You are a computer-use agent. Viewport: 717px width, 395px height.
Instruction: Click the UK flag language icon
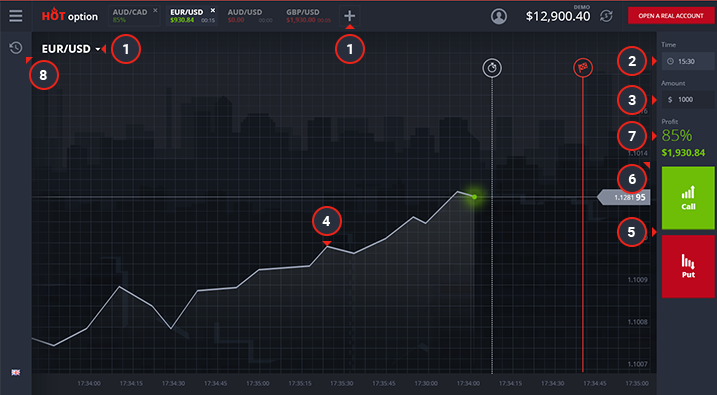point(16,372)
